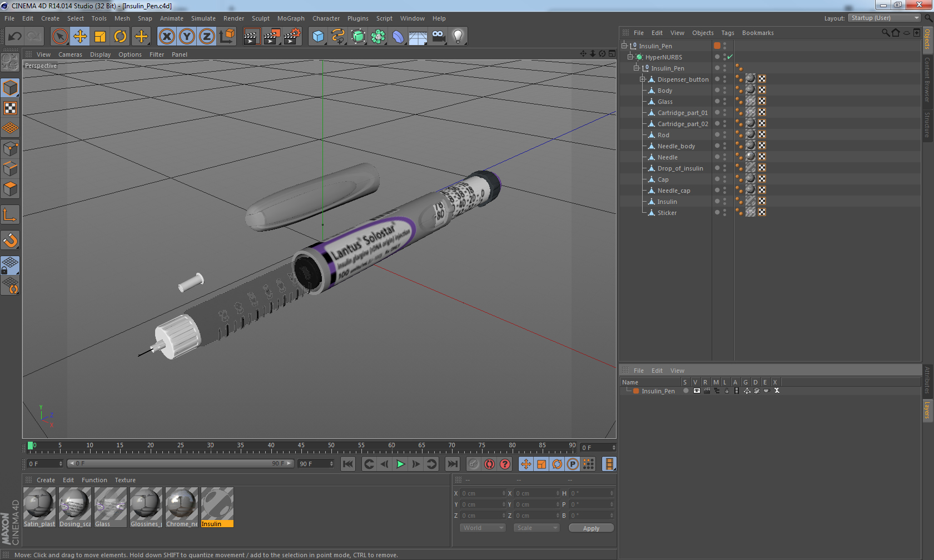The image size is (934, 560).
Task: Toggle visibility dot for Sticker
Action: (x=717, y=212)
